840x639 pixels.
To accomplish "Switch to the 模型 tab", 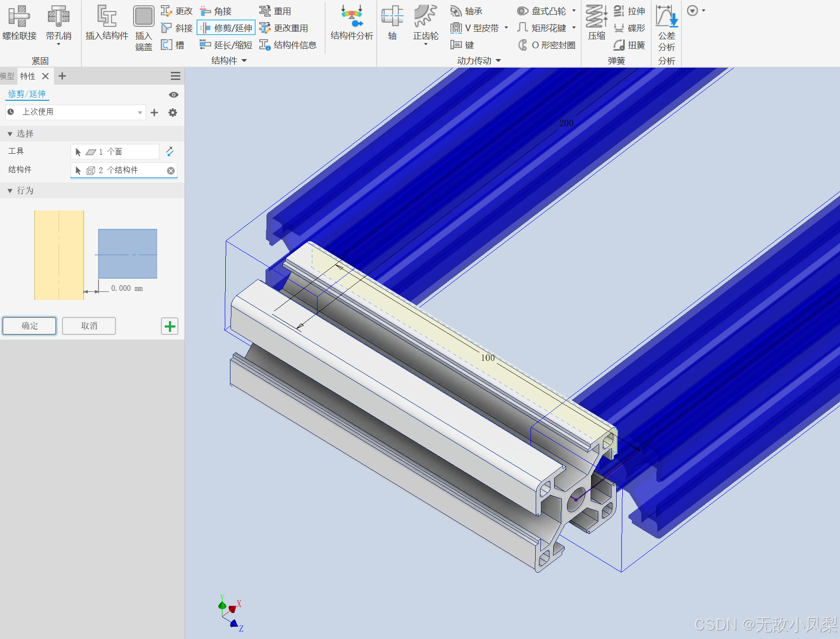I will click(7, 76).
